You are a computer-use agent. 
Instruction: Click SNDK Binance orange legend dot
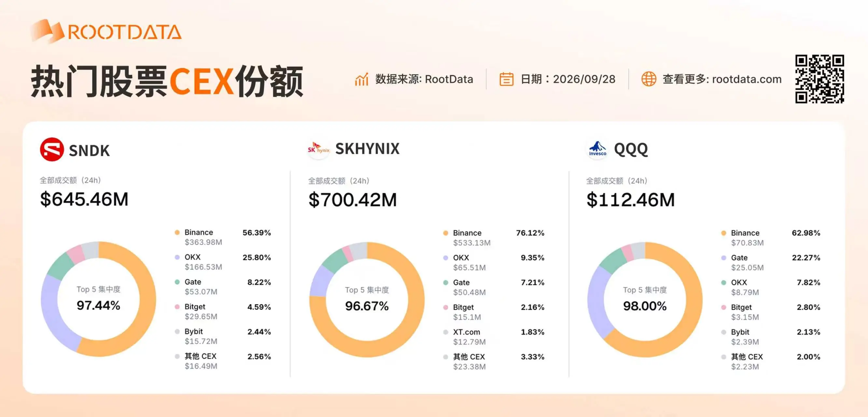[177, 232]
